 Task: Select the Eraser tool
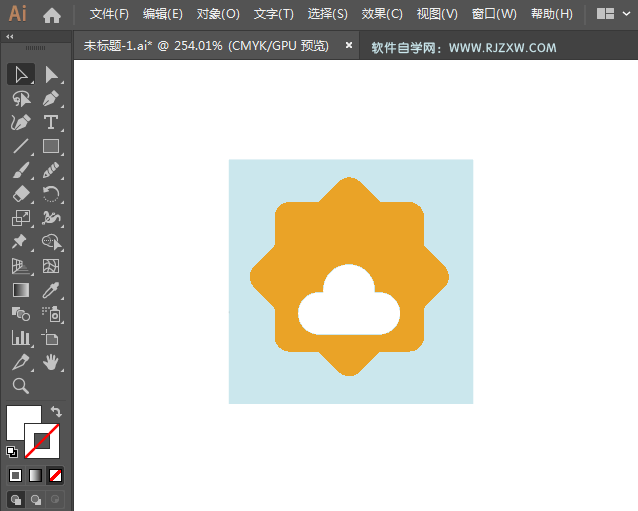tap(21, 194)
